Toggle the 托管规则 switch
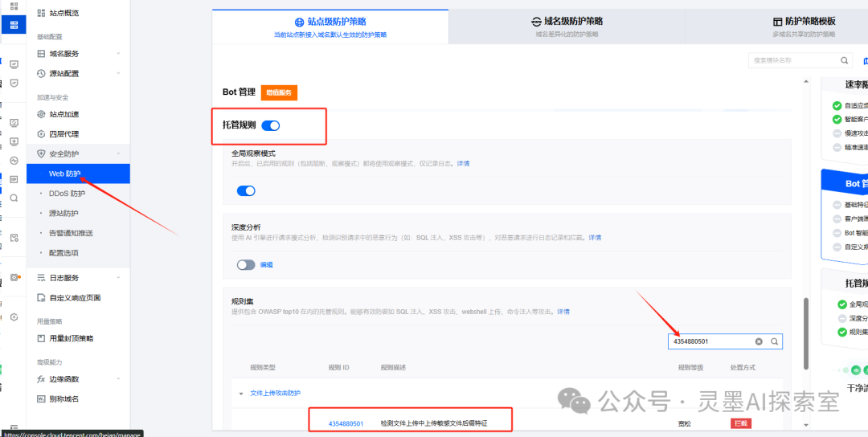 [271, 125]
